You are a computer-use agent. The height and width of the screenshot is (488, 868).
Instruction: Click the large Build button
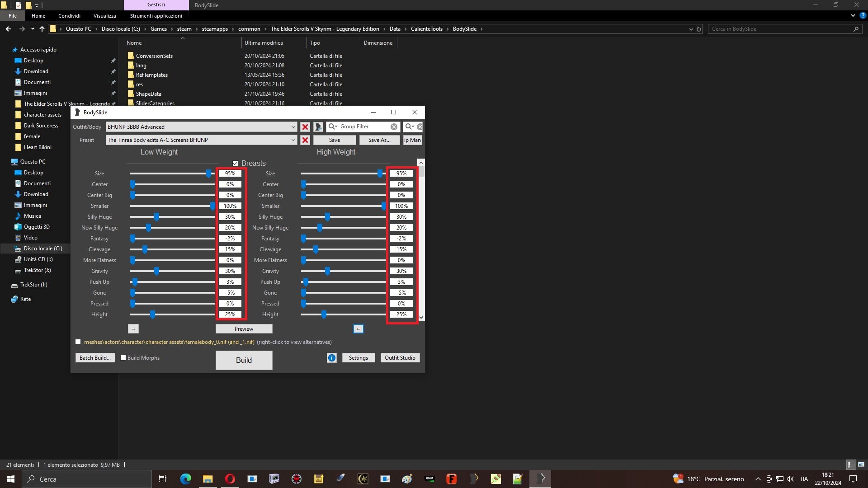244,360
